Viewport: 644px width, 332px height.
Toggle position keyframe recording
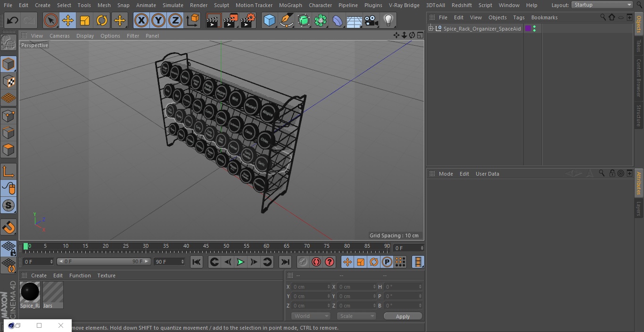click(x=347, y=262)
